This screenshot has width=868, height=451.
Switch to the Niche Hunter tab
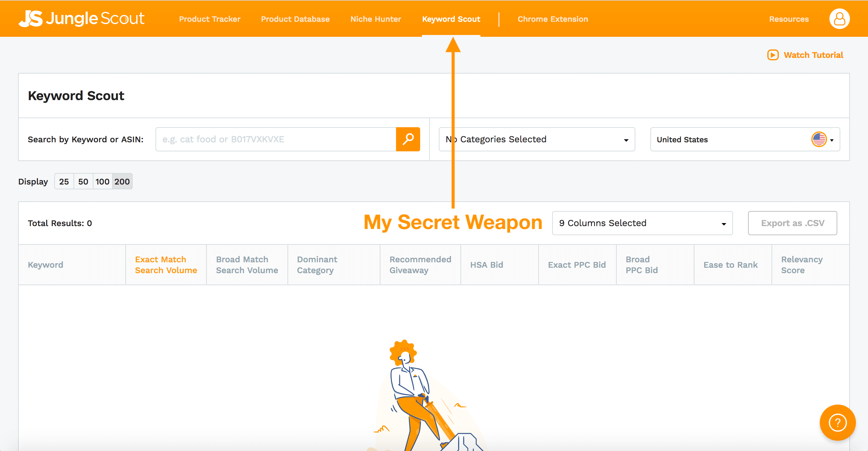coord(376,19)
